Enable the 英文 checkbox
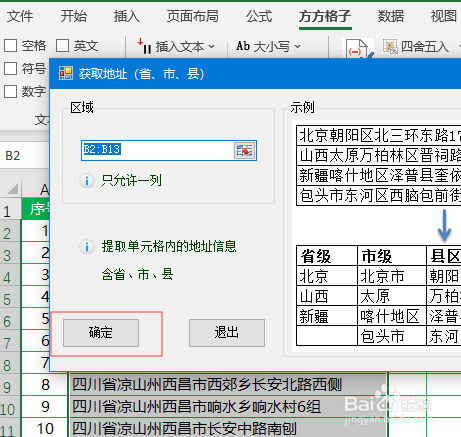Image resolution: width=461 pixels, height=437 pixels. click(62, 46)
